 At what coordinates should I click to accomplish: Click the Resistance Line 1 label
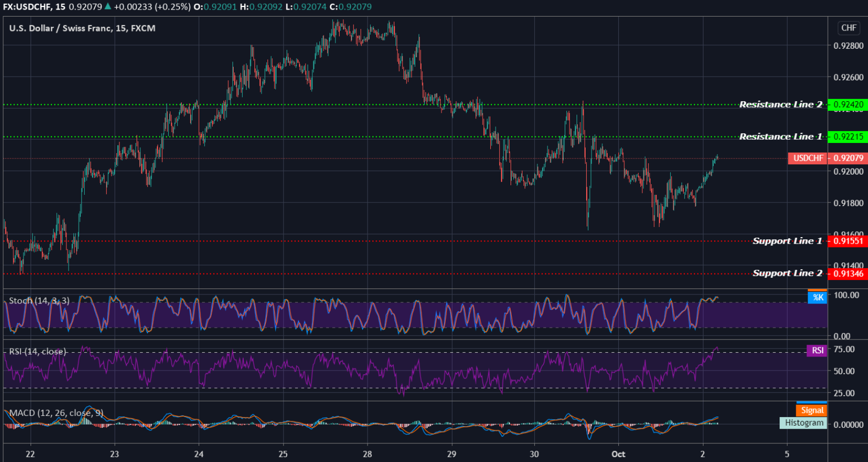coord(781,137)
